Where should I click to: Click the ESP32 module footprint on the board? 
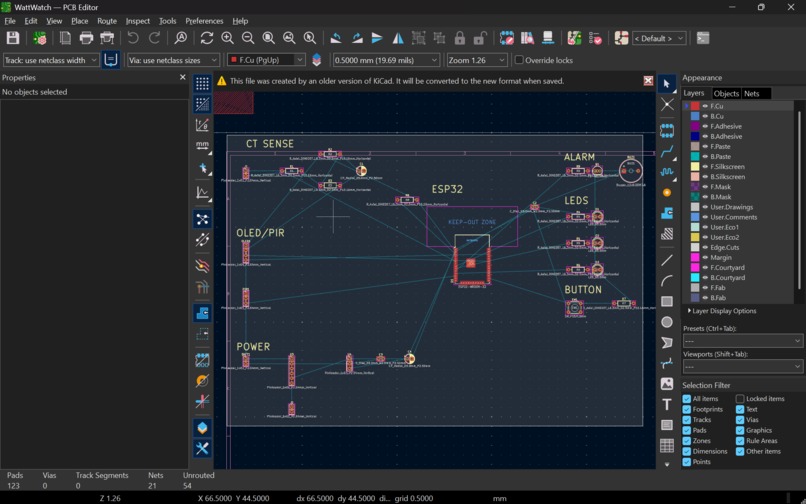point(472,260)
